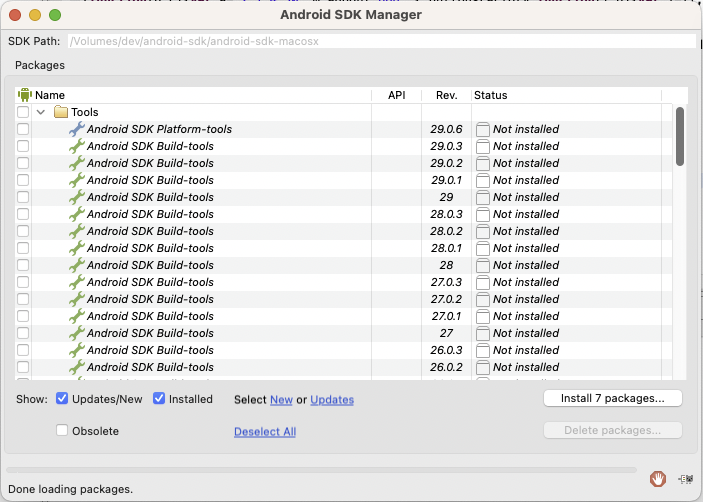Check the Build-tools 27.0.3 checkbox
703x502 pixels.
tap(23, 282)
